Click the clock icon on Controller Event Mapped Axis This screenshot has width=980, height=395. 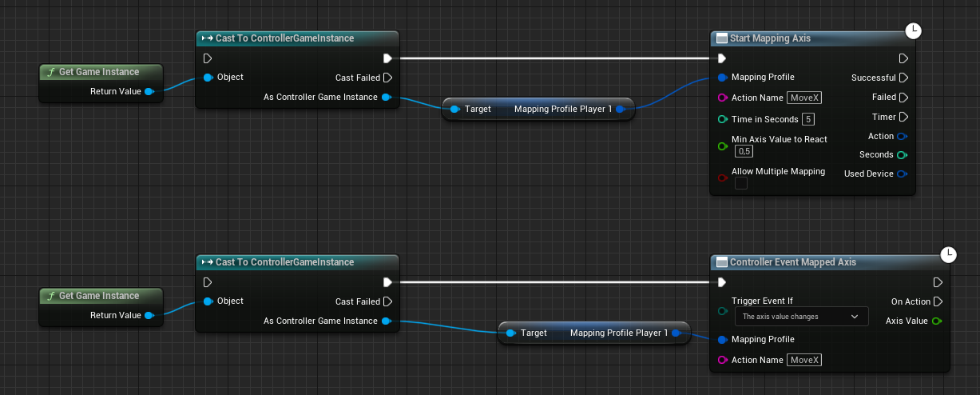[x=948, y=255]
